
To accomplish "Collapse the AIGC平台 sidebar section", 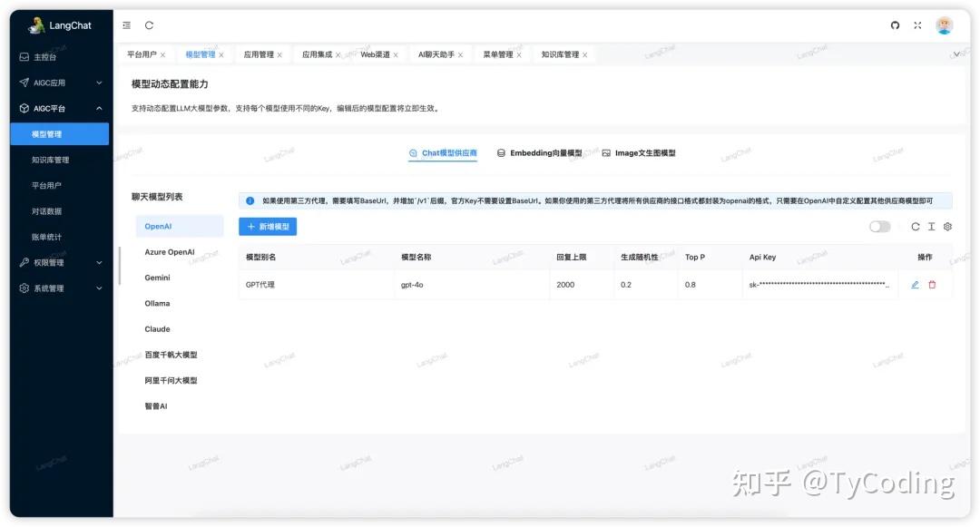I will point(50,106).
